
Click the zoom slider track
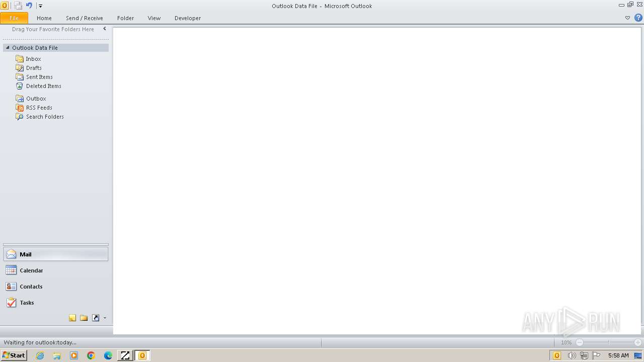609,342
